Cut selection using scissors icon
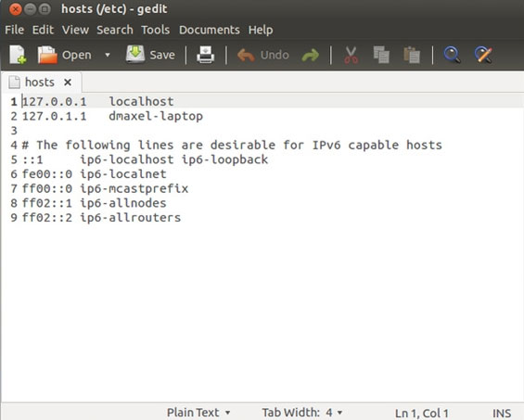Viewport: 524px width, 420px height. (351, 55)
